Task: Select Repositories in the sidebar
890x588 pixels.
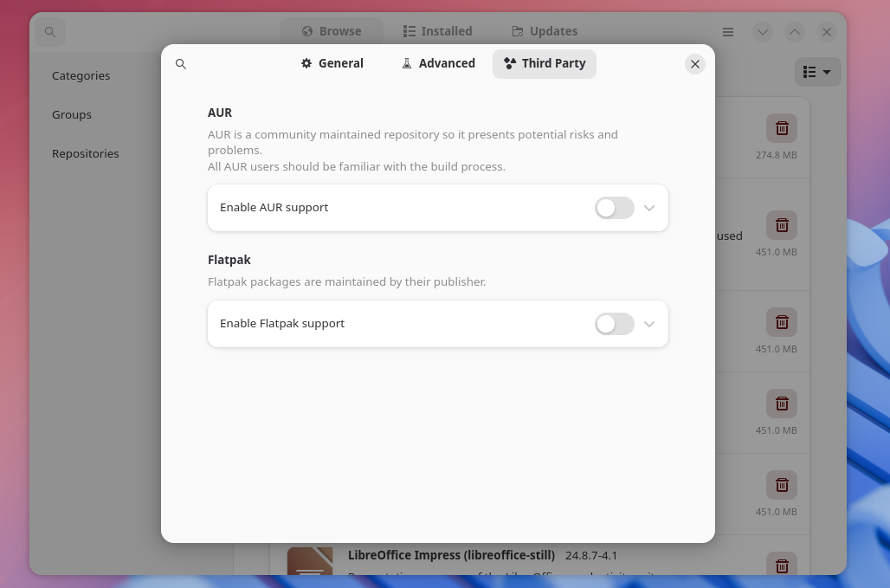Action: pos(85,154)
